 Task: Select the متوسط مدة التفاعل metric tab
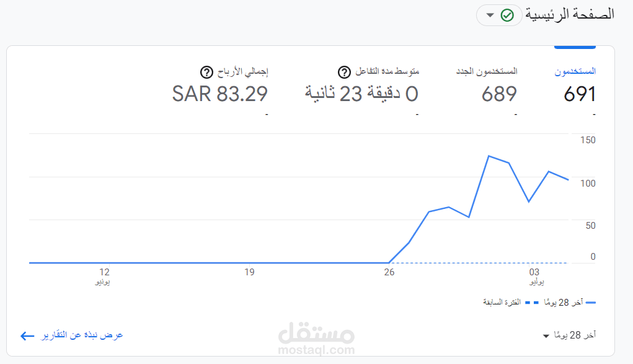[387, 71]
